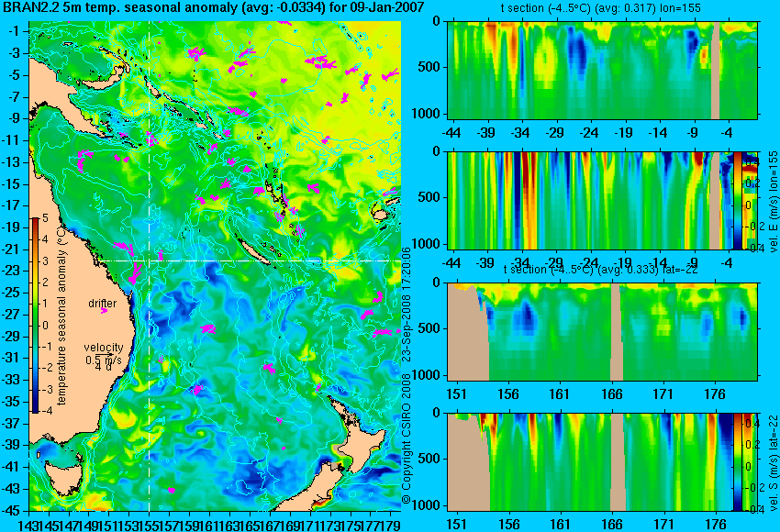Click the '0' tick on temperature colorbar
780x532 pixels.
point(45,326)
